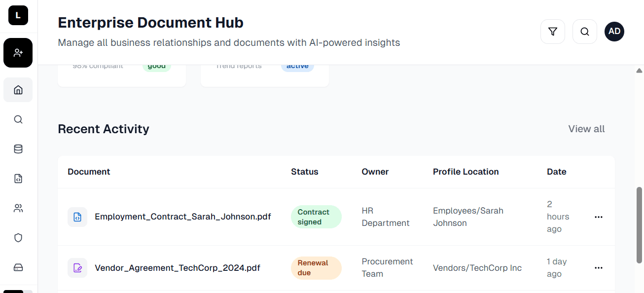
Task: Click the Employment Contract document file icon
Action: [x=77, y=217]
